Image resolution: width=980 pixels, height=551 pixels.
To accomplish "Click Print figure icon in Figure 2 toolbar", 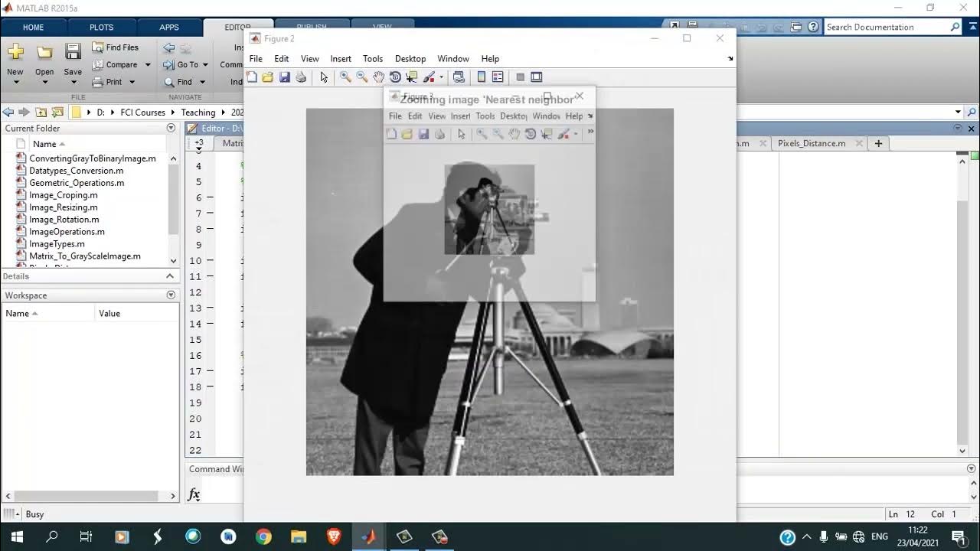I will [x=301, y=77].
